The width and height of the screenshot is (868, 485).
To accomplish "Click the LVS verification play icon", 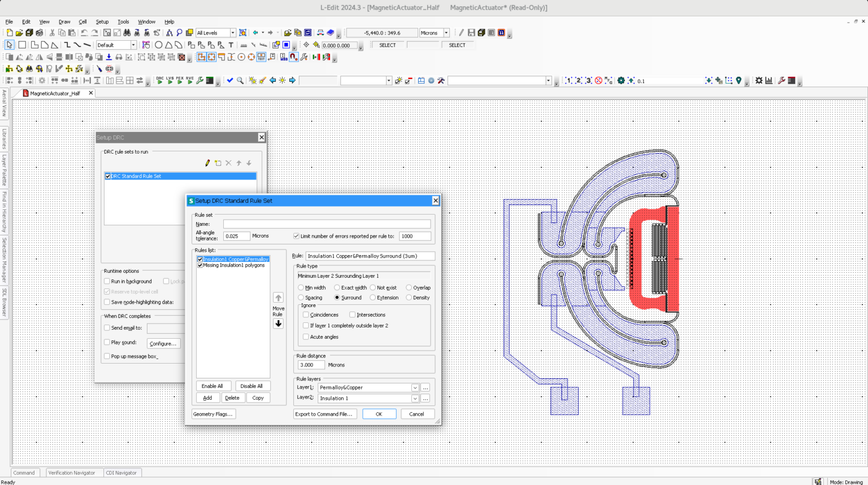I will coord(171,81).
